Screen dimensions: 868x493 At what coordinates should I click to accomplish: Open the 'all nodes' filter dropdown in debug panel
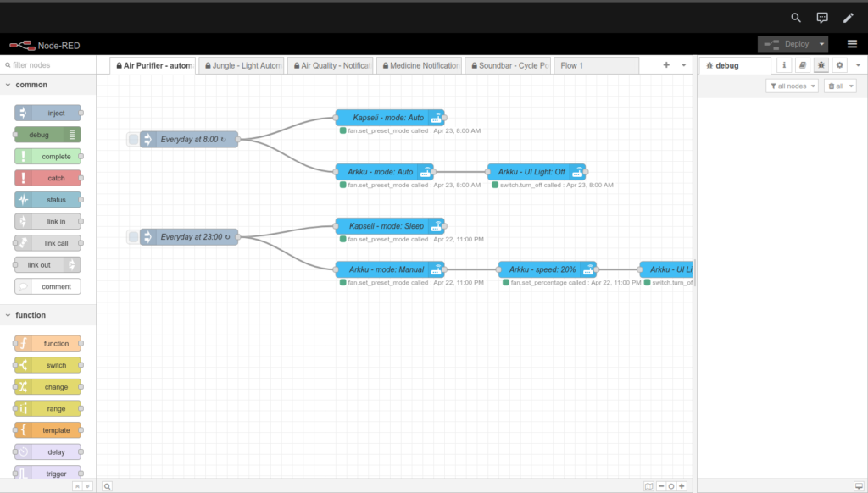(791, 85)
